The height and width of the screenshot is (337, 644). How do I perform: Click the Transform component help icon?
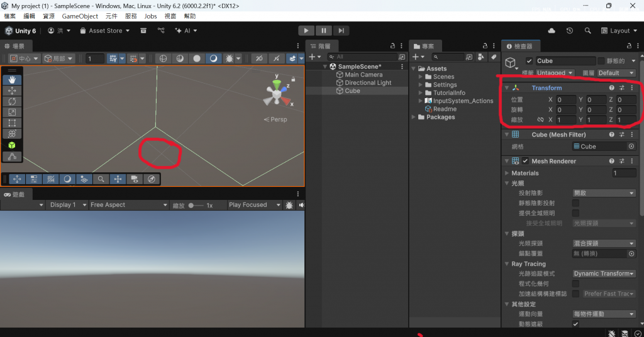pyautogui.click(x=611, y=88)
